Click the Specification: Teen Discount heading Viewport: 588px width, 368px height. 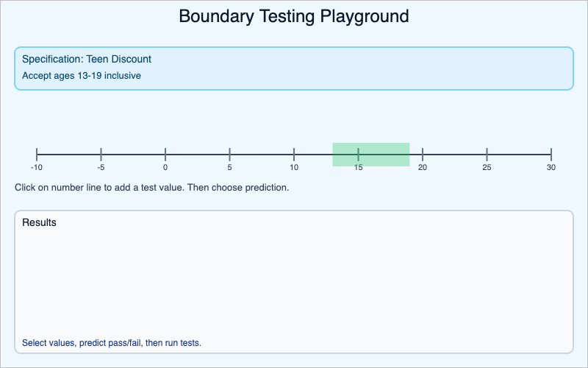tap(87, 59)
